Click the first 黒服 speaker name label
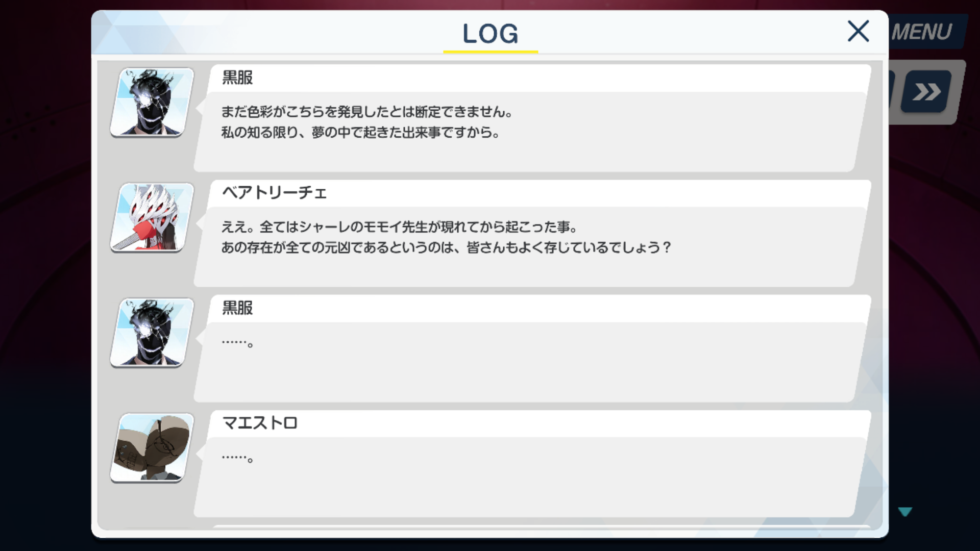The height and width of the screenshot is (551, 980). 237,78
